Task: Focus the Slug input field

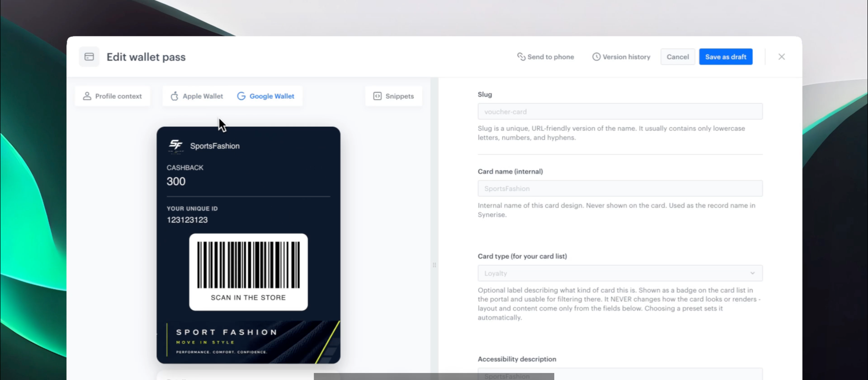Action: [620, 112]
